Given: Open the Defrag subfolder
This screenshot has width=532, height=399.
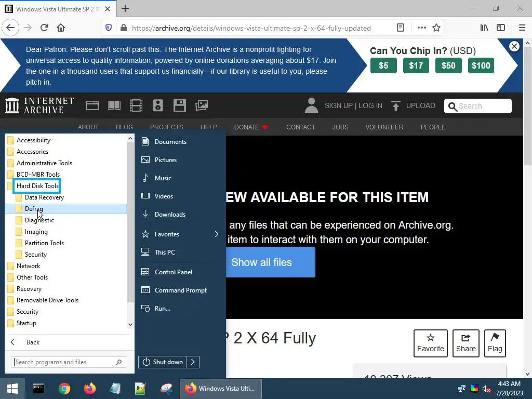Looking at the screenshot, I should [x=66, y=209].
